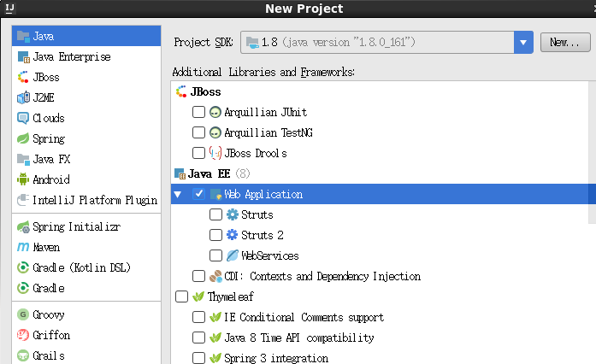Click the JBoss Drools icon
This screenshot has height=364, width=596.
(215, 154)
